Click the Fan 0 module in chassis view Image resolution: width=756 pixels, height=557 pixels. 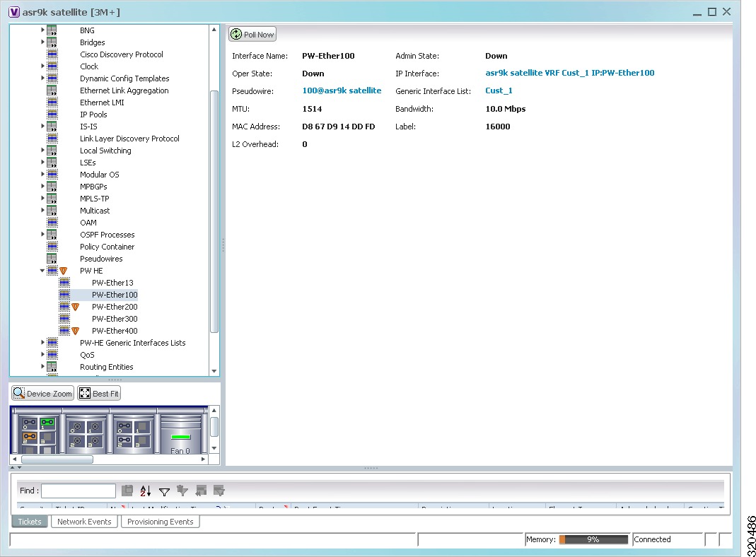[180, 433]
